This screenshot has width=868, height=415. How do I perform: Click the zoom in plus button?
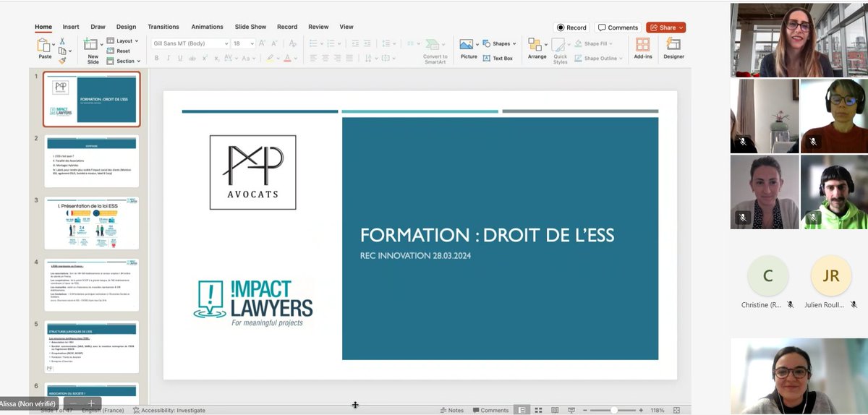[641, 410]
